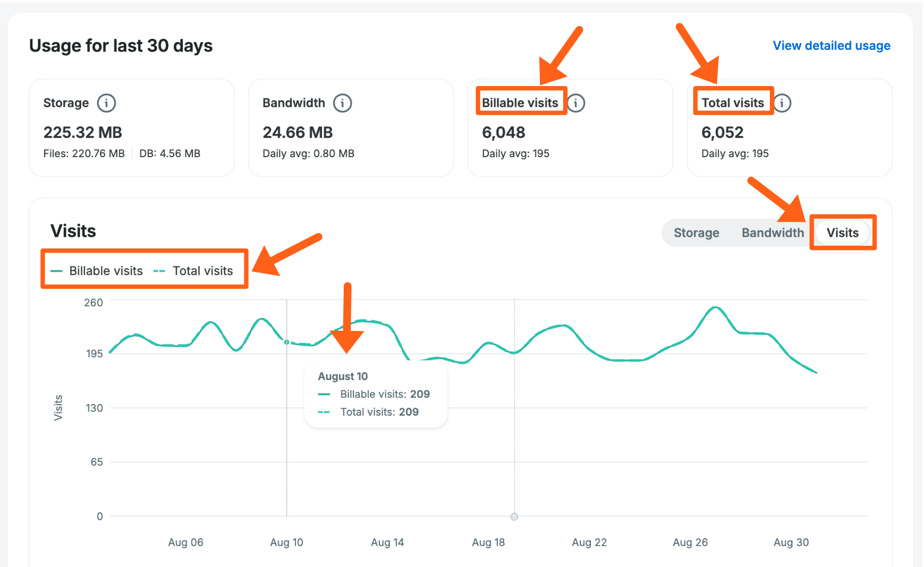Click the Aug 10 data point on line
This screenshot has height=567, width=924.
click(x=287, y=342)
